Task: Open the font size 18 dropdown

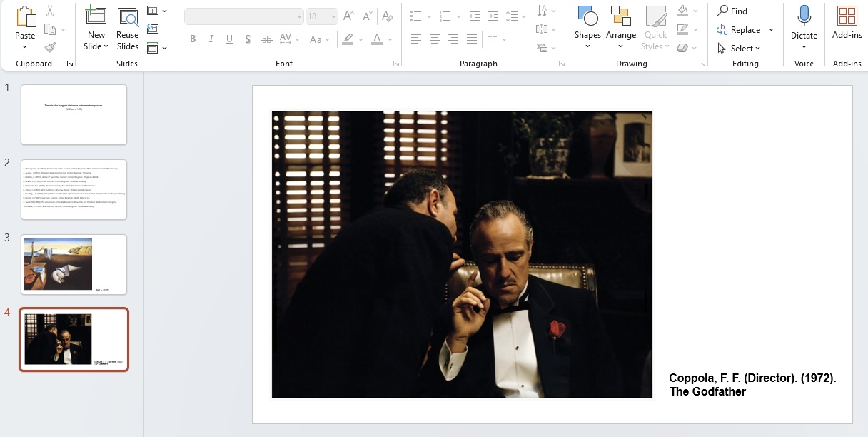Action: pos(333,16)
